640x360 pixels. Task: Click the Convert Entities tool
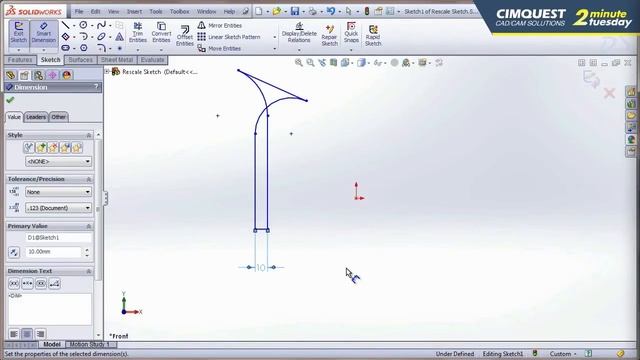pos(161,33)
